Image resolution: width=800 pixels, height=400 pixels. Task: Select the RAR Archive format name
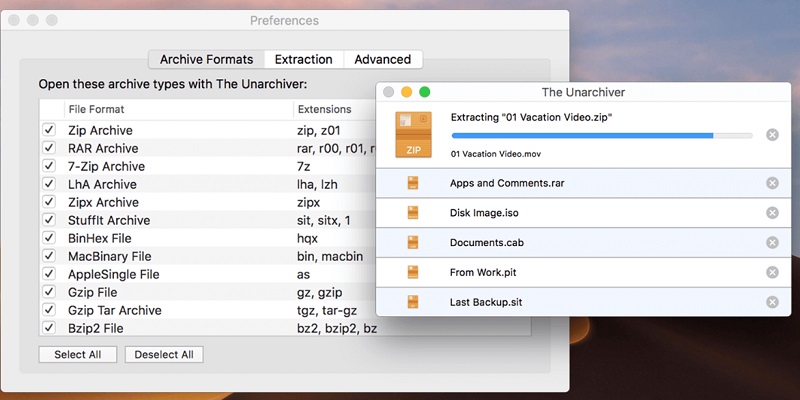click(103, 148)
